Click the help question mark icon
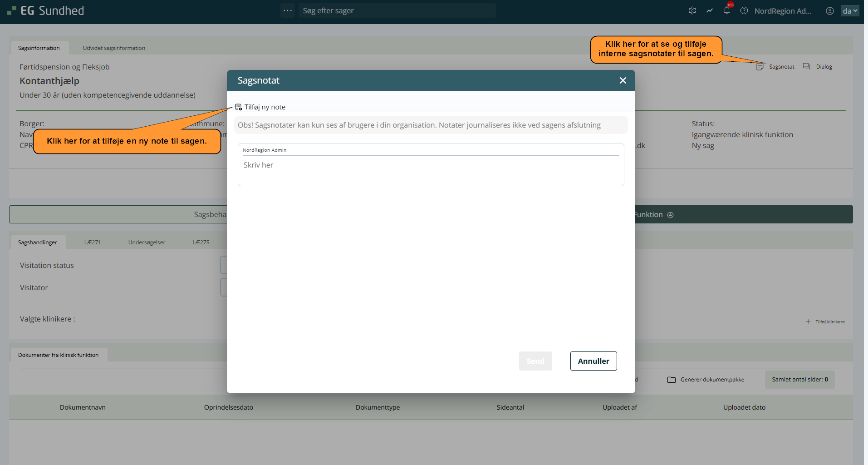Image resolution: width=868 pixels, height=465 pixels. click(744, 10)
